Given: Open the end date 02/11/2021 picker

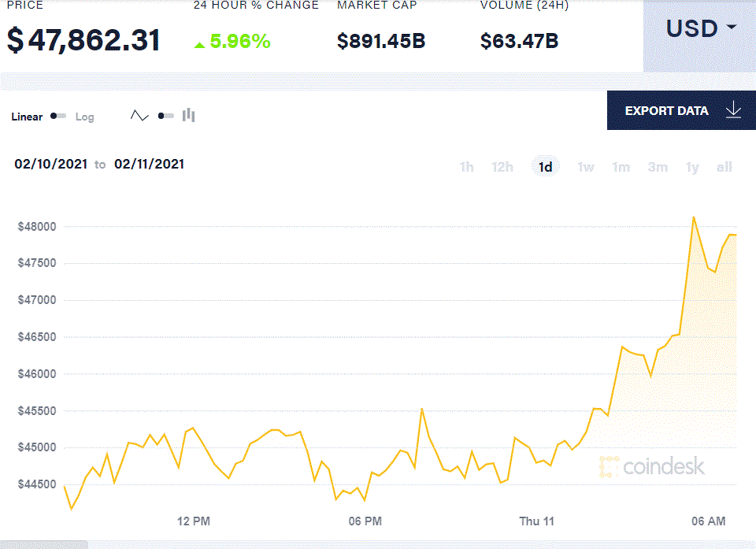Looking at the screenshot, I should [149, 164].
